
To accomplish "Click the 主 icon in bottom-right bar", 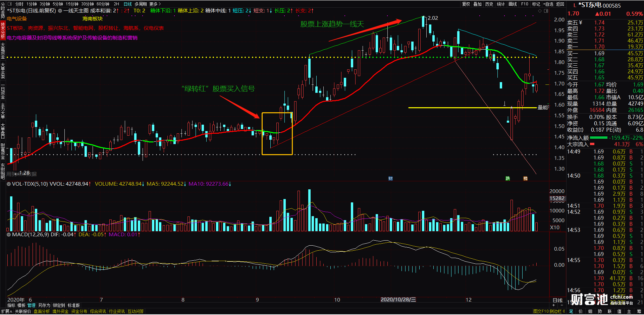I will click(x=629, y=311).
